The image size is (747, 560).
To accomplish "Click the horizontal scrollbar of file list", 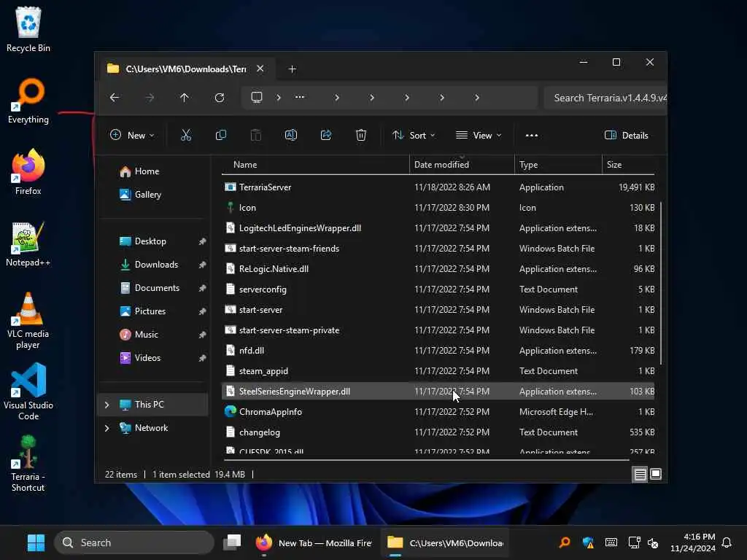I will pyautogui.click(x=427, y=460).
